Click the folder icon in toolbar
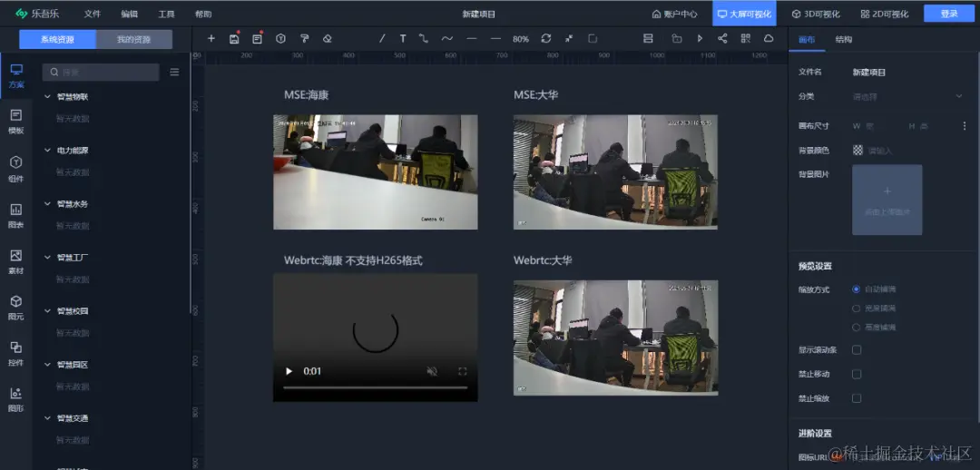Screen dimensions: 980x470 tap(677, 39)
